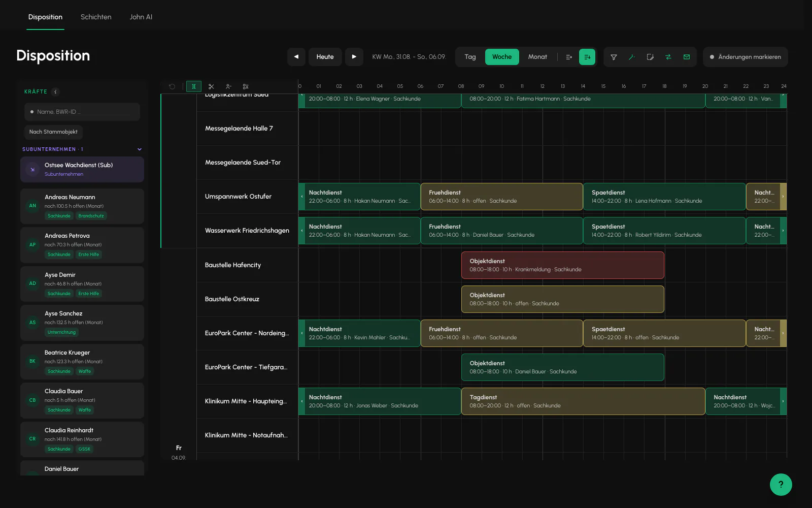
Task: Select Ostsee Wachdienst (Sub) card
Action: click(82, 169)
